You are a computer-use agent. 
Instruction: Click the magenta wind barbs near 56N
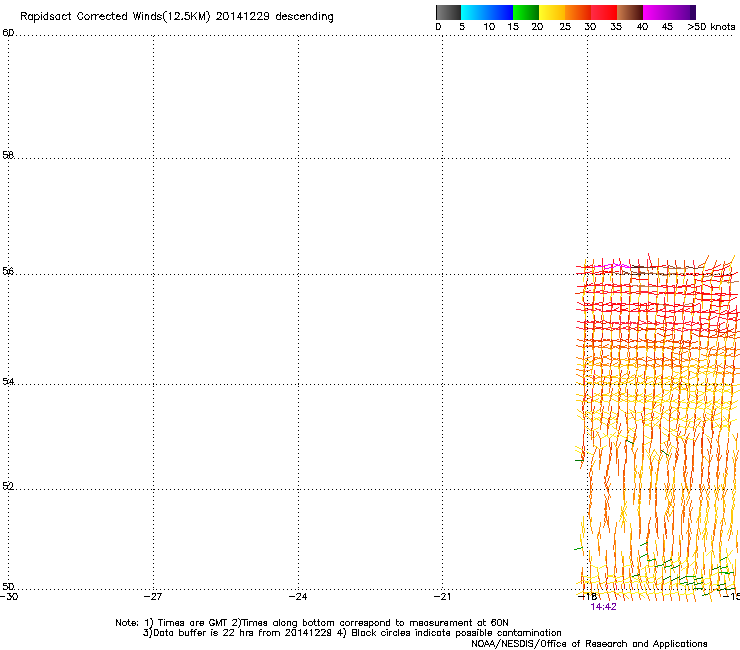click(615, 266)
